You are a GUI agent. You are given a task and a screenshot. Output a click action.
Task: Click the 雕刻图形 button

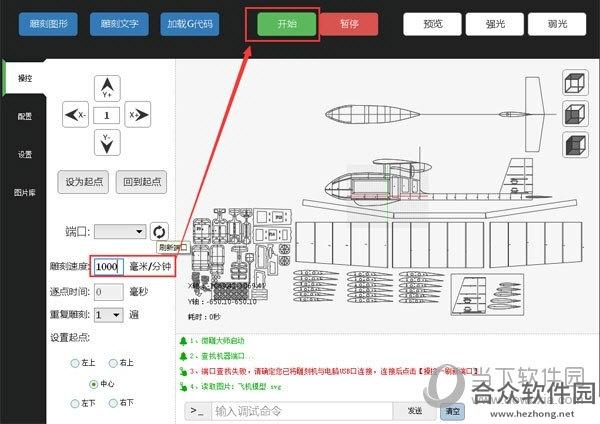pos(48,24)
